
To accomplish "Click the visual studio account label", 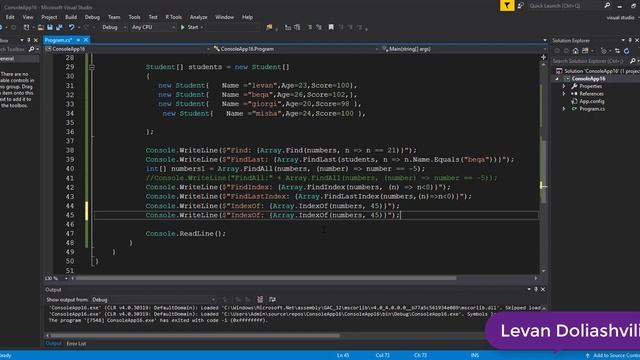I will click(620, 18).
